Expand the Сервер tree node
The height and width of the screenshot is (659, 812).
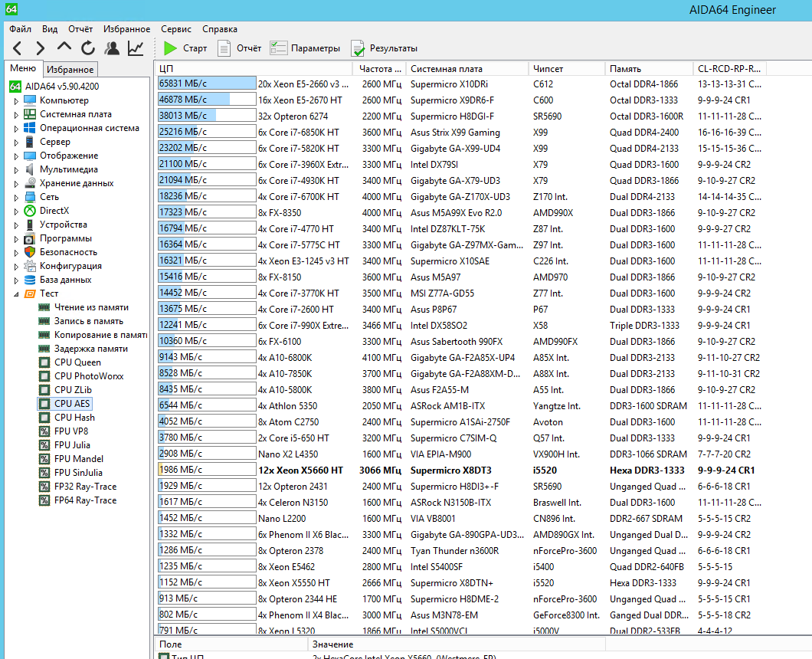[16, 142]
